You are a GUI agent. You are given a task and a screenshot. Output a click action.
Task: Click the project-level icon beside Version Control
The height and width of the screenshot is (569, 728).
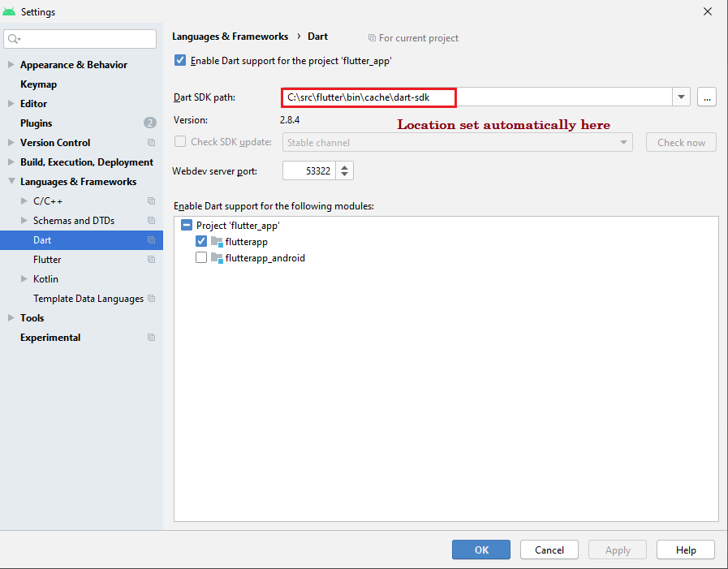pyautogui.click(x=151, y=143)
